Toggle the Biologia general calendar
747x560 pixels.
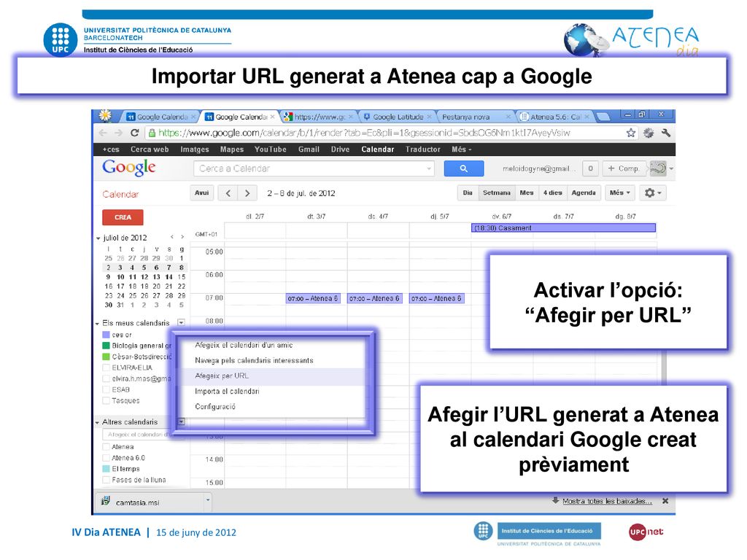tap(107, 346)
